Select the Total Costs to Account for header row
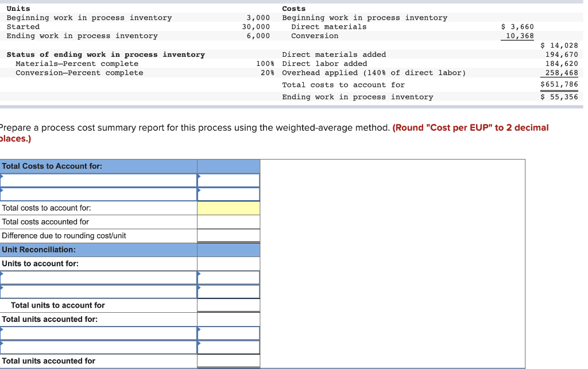Image resolution: width=588 pixels, height=369 pixels. point(98,166)
